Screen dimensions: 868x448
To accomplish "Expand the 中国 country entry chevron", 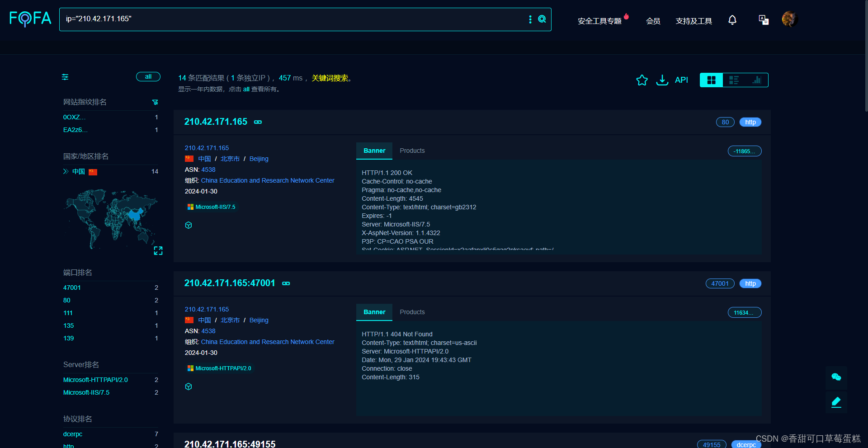I will click(x=66, y=171).
